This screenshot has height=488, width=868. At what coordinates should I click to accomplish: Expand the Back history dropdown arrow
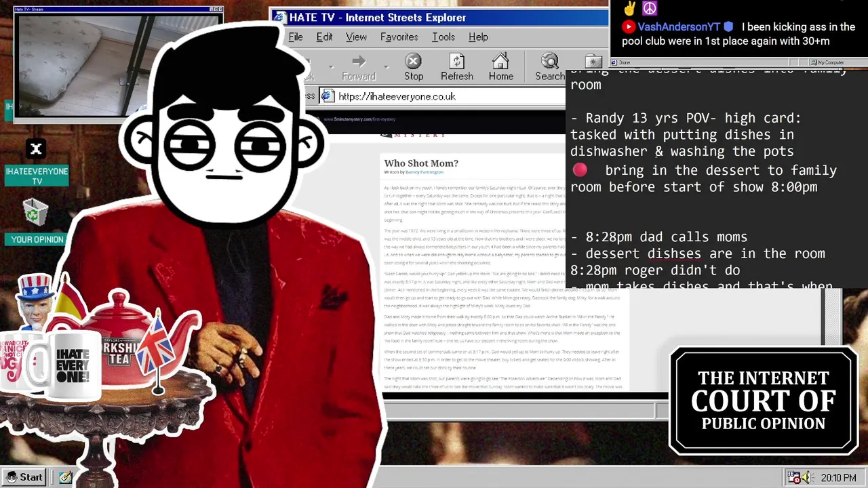331,67
